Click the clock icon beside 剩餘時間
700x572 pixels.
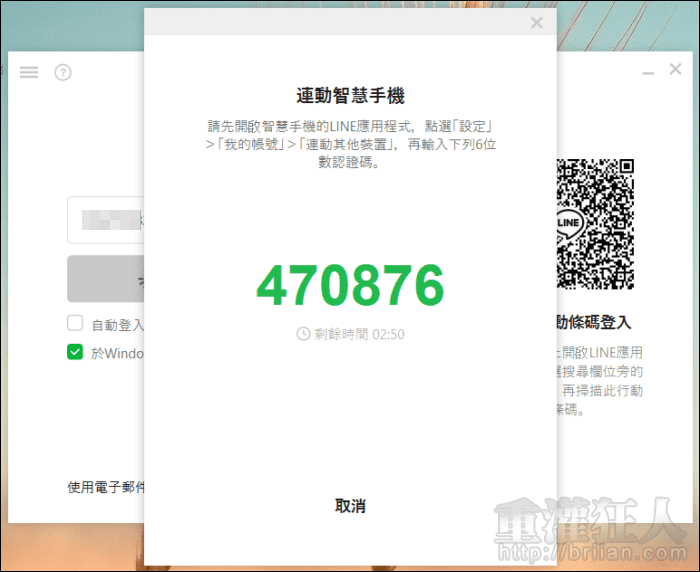(303, 334)
